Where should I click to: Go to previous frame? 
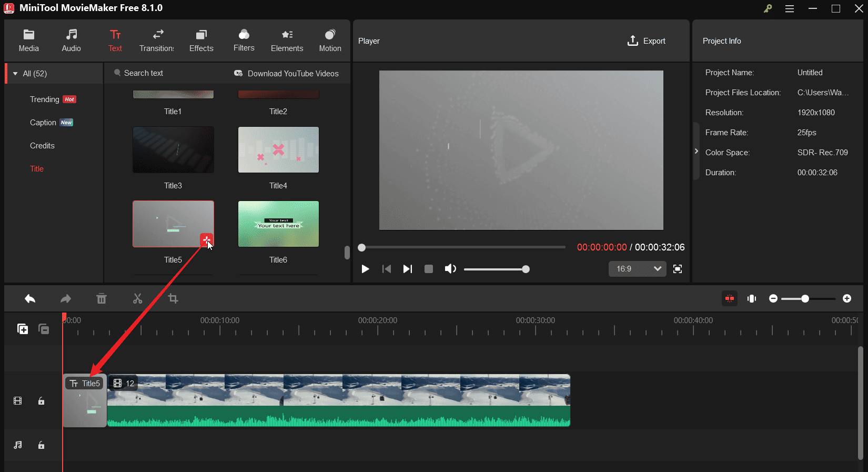click(x=387, y=269)
